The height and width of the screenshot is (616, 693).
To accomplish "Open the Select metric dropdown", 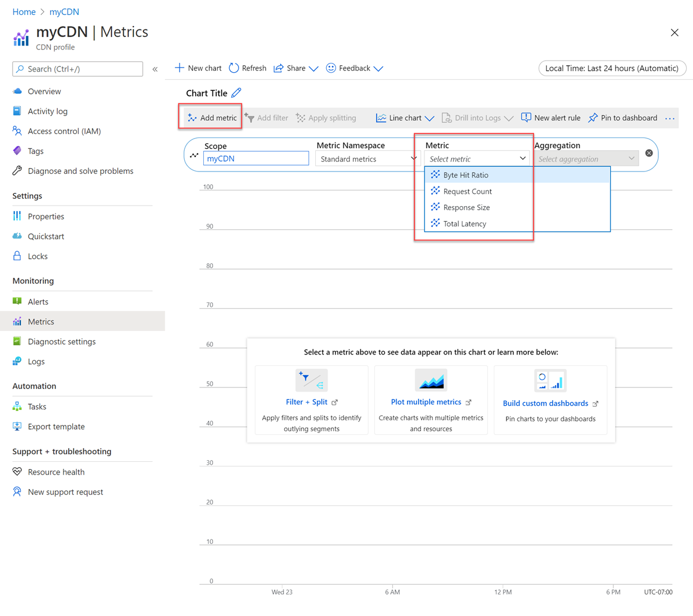I will 477,159.
